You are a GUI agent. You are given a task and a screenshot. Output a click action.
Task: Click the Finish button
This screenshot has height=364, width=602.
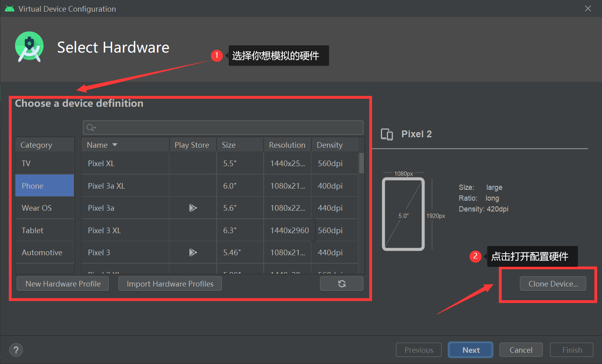572,350
